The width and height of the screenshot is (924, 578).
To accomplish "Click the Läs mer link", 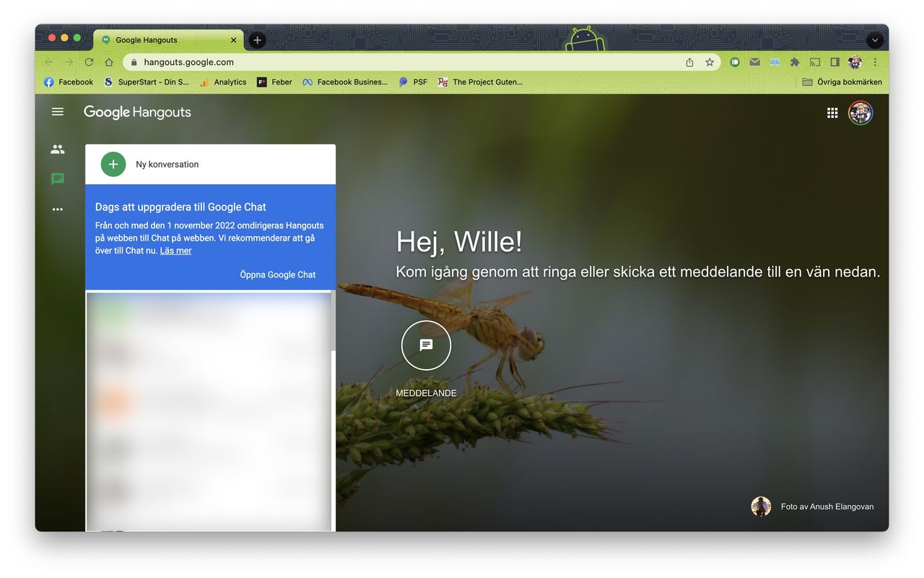I will click(x=175, y=250).
